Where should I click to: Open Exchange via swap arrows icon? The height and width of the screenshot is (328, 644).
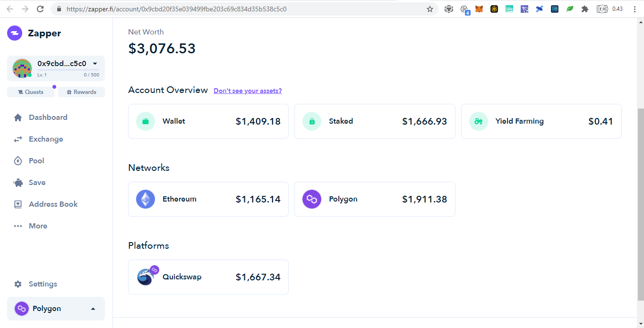(18, 139)
